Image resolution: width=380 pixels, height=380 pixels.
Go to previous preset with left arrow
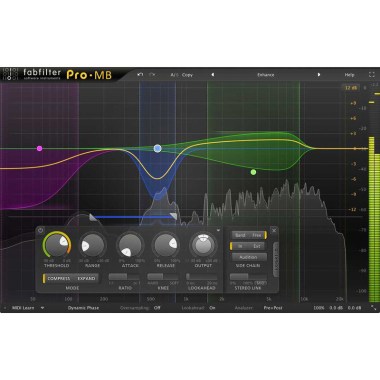(x=213, y=75)
